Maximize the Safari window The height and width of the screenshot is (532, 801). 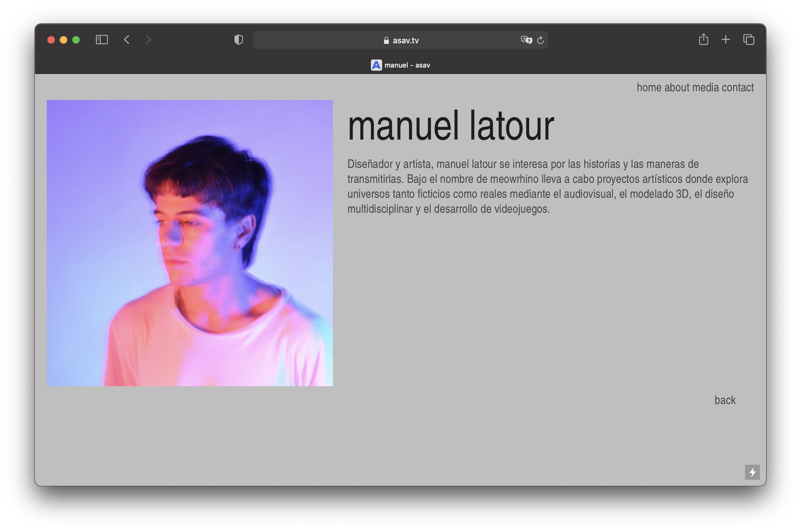pos(76,40)
